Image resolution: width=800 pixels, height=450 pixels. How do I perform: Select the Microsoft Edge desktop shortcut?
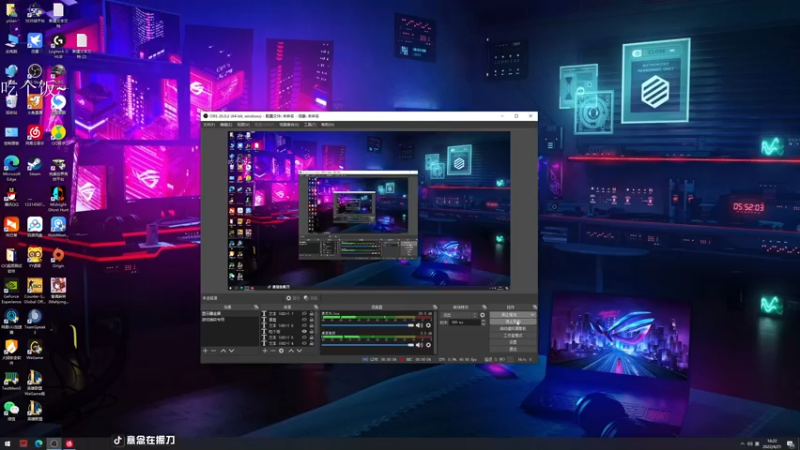[11, 168]
